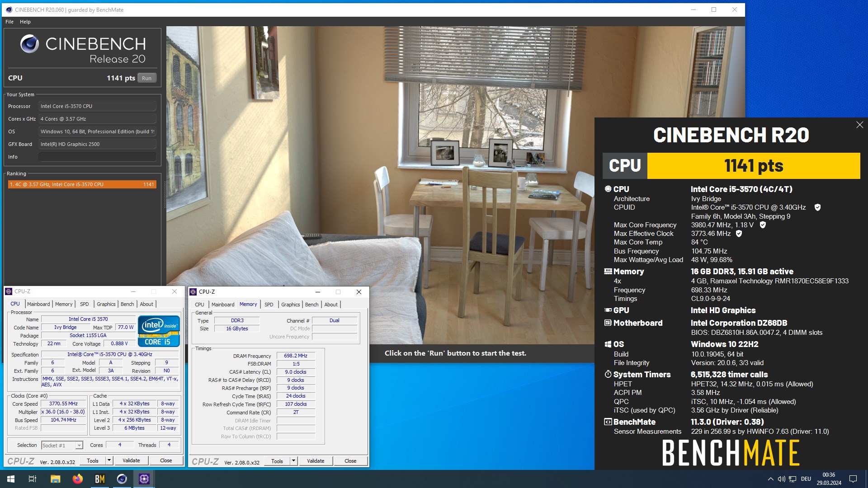Switch to Cinebench taskbar icon
Screen dimensions: 868x488
pyautogui.click(x=122, y=479)
